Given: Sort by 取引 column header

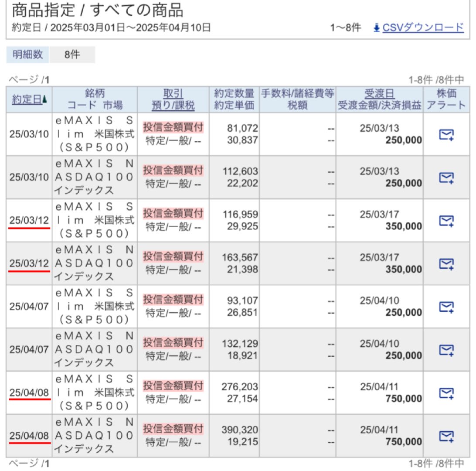Looking at the screenshot, I should click(173, 93).
